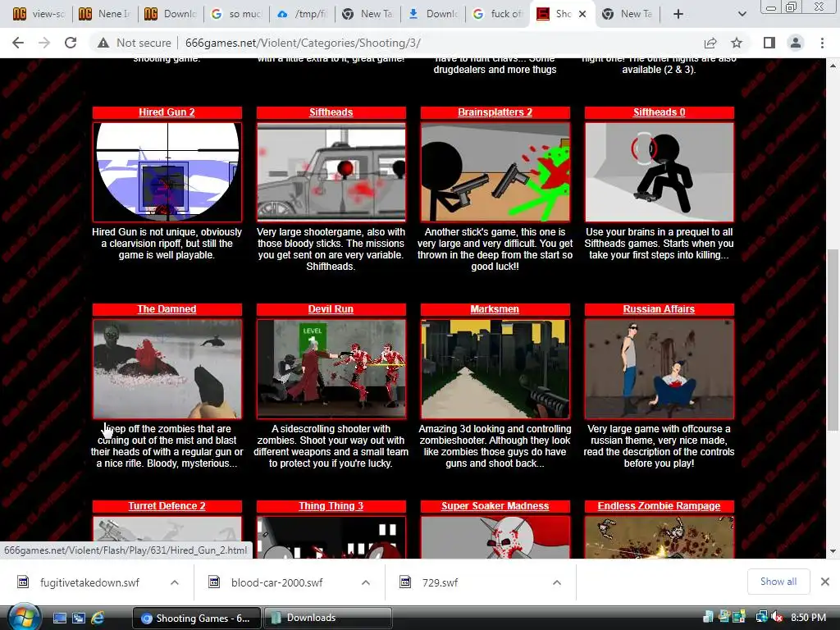Switch to the /tmp/ file tab
Screen dimensions: 840x630
tap(302, 14)
